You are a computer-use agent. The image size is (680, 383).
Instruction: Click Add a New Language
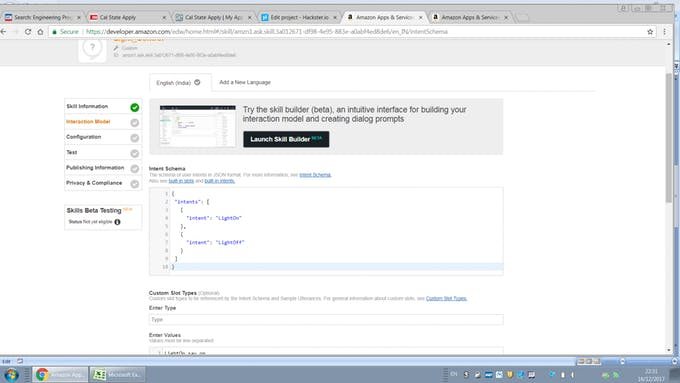(245, 82)
